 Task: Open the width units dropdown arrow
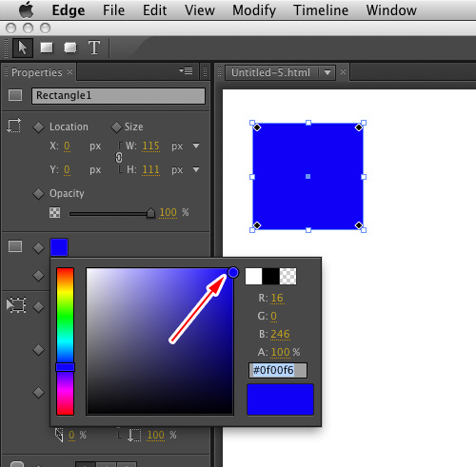196,146
